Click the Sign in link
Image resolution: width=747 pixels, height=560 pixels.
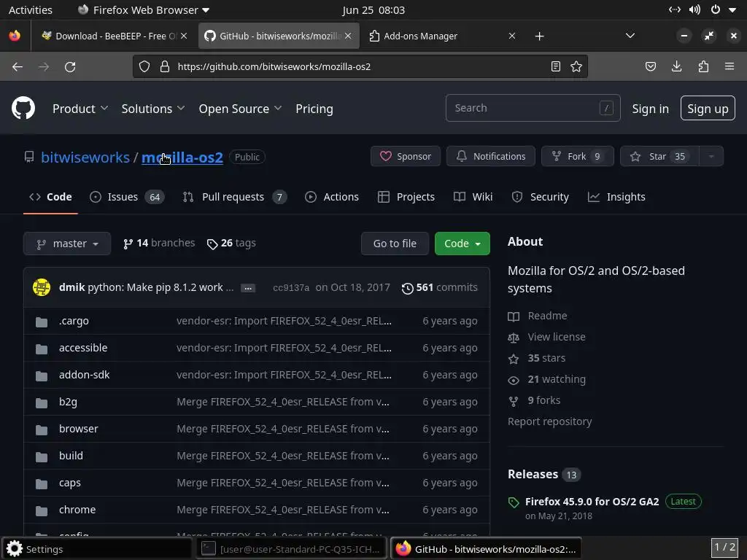(650, 109)
